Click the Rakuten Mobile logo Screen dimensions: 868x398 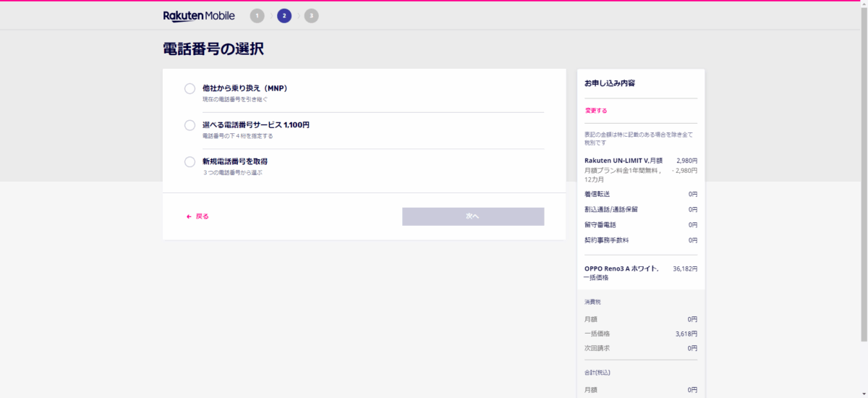199,16
